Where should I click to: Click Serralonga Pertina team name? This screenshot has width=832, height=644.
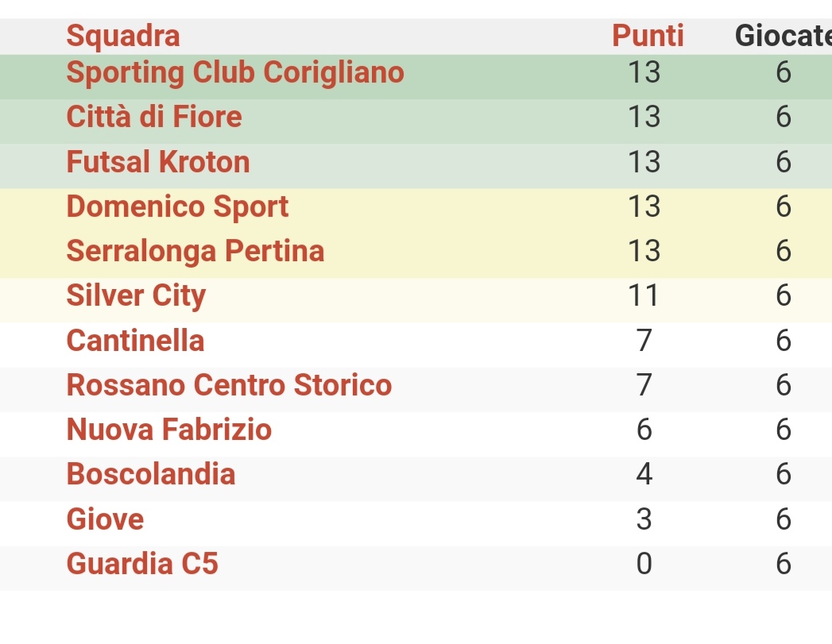pyautogui.click(x=195, y=251)
